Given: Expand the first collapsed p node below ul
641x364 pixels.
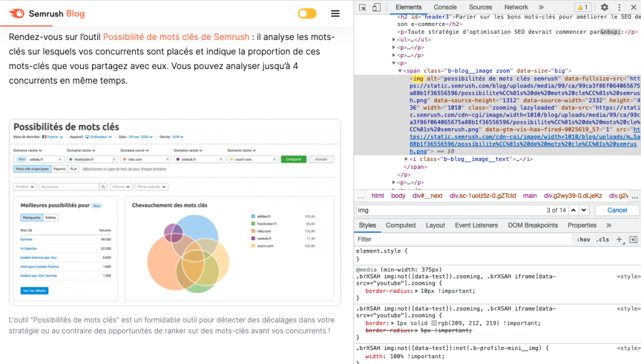Looking at the screenshot, I should [394, 48].
